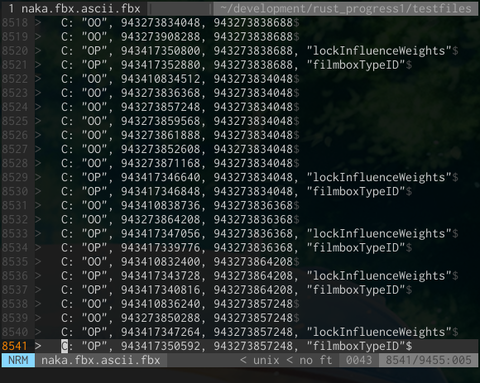This screenshot has height=383, width=480.
Task: Click "filmboxTypeID" on line 8521
Action: (x=356, y=65)
